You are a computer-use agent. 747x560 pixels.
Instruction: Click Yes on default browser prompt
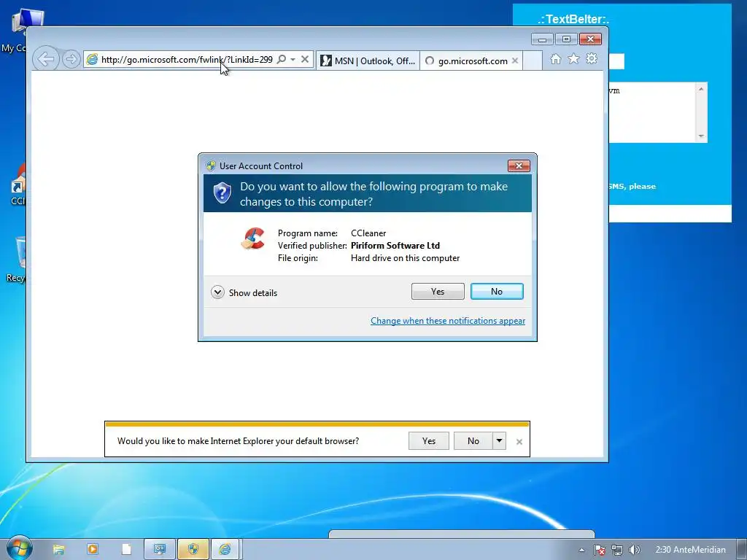coord(428,441)
